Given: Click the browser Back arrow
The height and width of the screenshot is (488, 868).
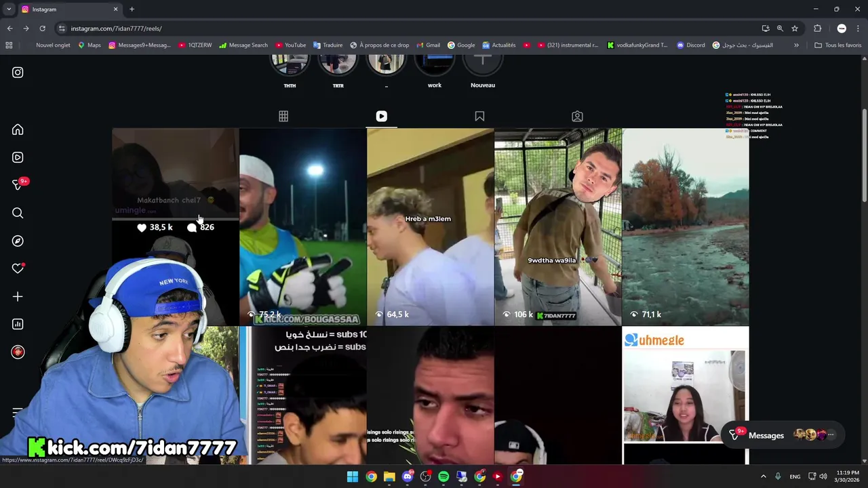Looking at the screenshot, I should (x=9, y=28).
